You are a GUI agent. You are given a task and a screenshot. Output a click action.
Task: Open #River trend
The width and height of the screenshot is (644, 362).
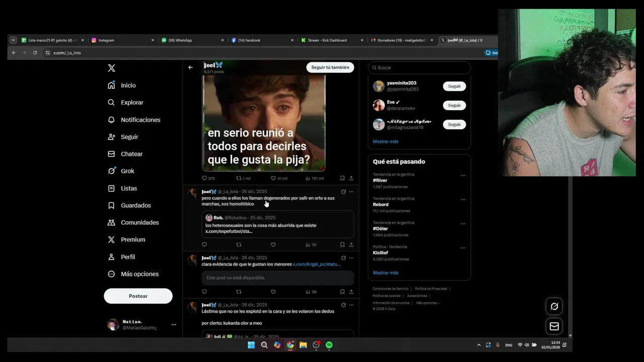[x=380, y=180]
